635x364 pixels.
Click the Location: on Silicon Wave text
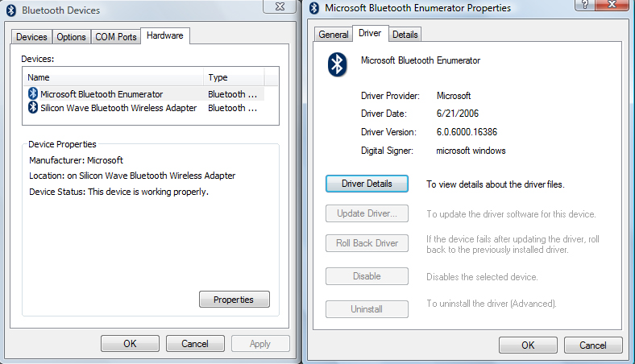tap(132, 176)
